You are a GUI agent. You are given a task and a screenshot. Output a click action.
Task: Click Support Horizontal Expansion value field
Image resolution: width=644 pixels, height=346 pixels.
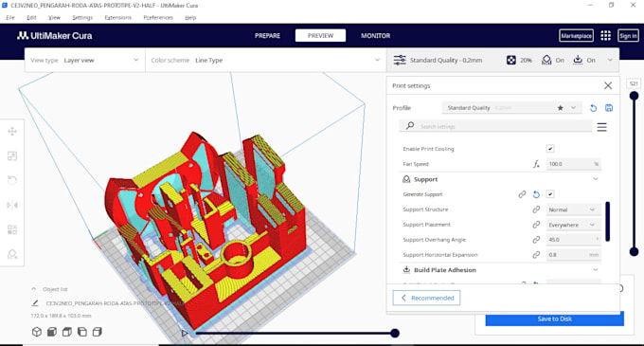[573, 255]
